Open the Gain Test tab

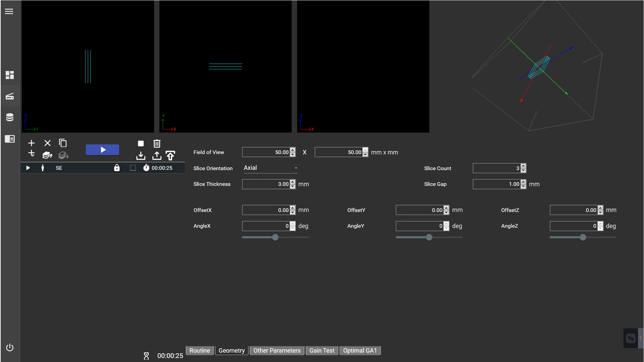(x=321, y=351)
